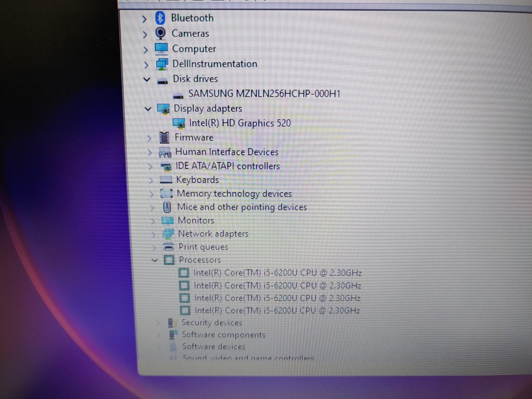532x399 pixels.
Task: Click the second i5-6200U processor icon
Action: coord(184,285)
